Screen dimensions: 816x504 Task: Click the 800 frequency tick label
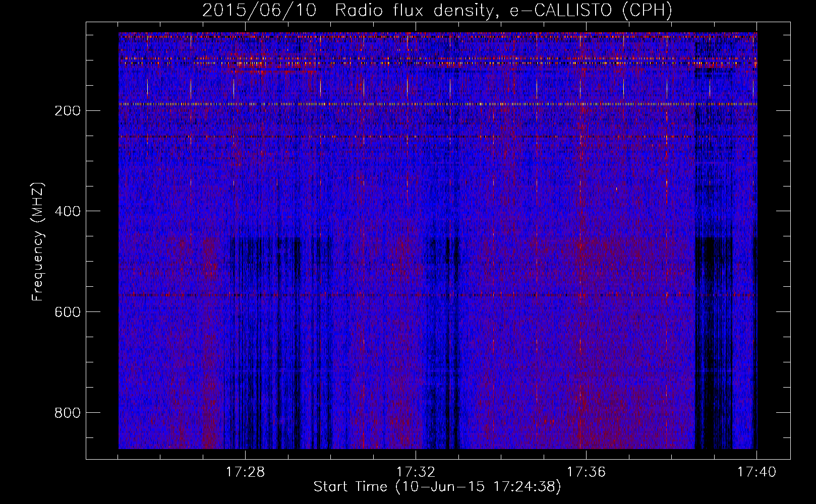[67, 413]
